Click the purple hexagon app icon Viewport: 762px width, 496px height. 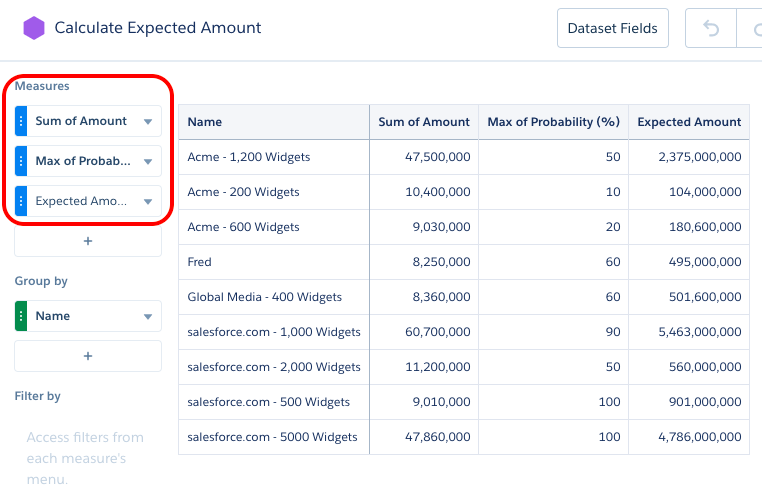tap(34, 28)
